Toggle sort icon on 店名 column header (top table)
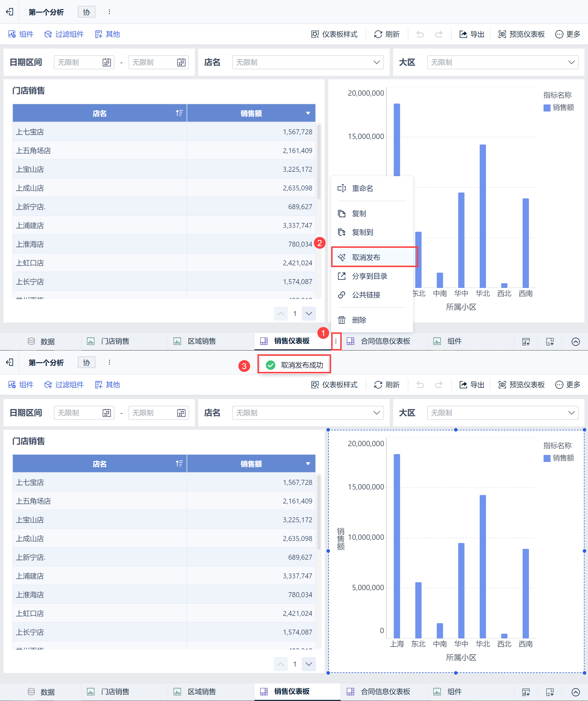Image resolution: width=588 pixels, height=701 pixels. click(x=179, y=113)
